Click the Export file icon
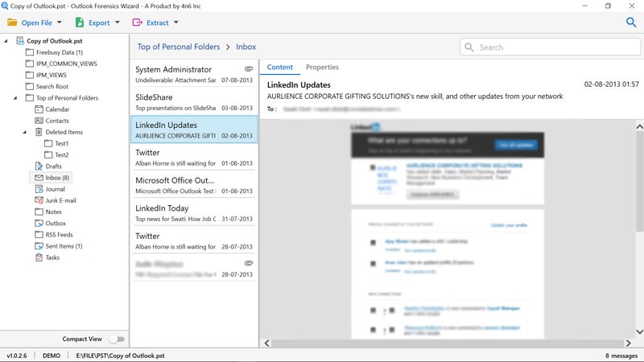 [x=80, y=23]
